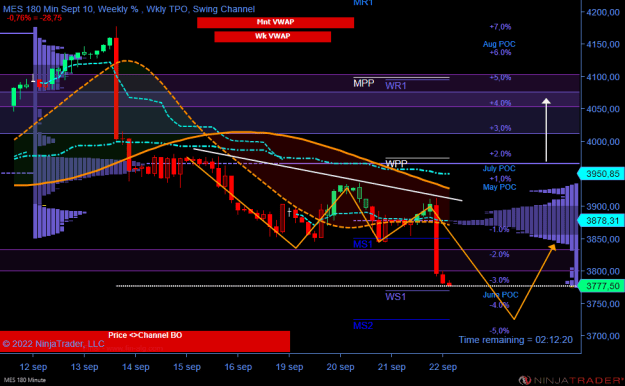Image resolution: width=625 pixels, height=386 pixels.
Task: Click the +6,0% level label
Action: (500, 52)
